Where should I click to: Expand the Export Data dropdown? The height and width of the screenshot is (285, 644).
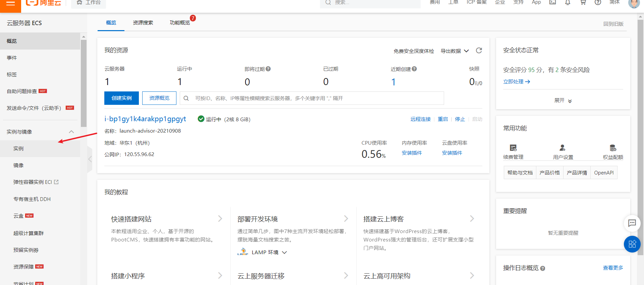coord(455,51)
